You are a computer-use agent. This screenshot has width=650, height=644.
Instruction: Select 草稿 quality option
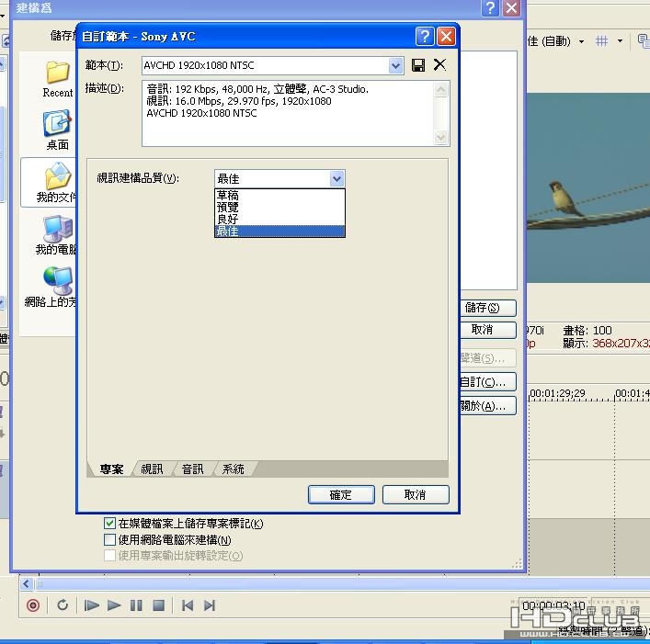(x=279, y=195)
